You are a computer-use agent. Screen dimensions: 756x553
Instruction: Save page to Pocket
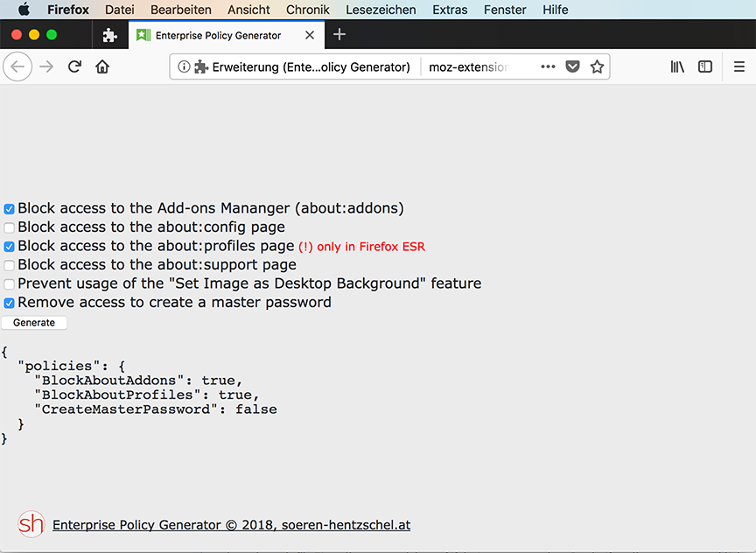click(572, 66)
